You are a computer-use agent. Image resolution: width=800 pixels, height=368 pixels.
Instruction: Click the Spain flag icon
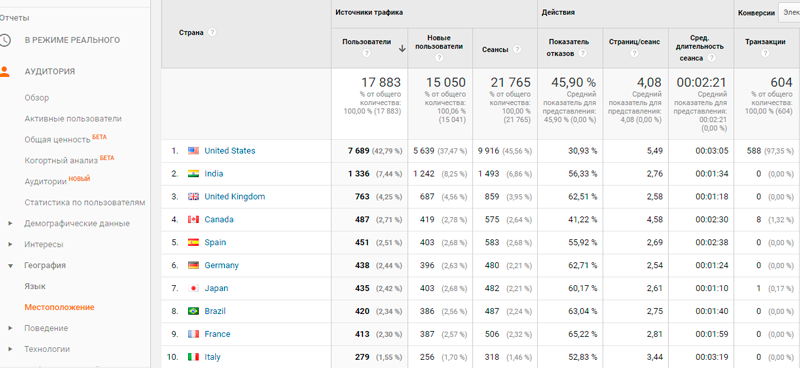[x=193, y=242]
